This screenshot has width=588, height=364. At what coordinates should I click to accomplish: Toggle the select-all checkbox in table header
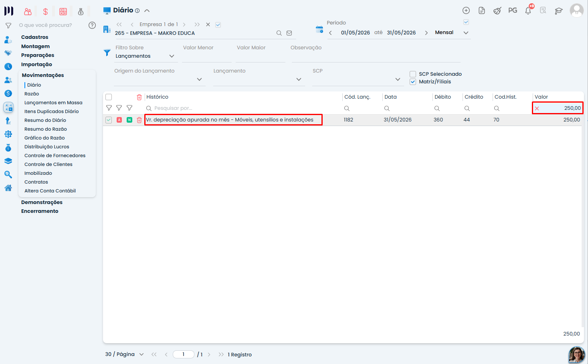(109, 97)
